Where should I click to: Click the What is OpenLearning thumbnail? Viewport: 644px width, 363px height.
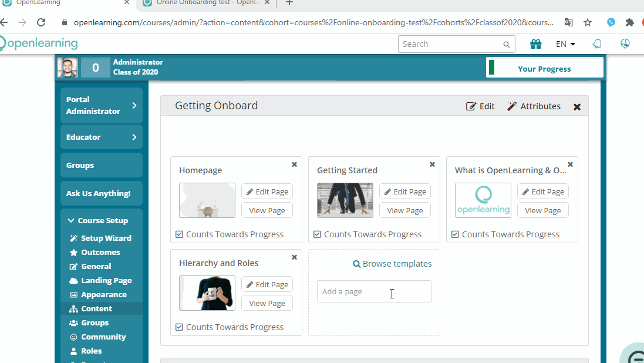coord(483,200)
